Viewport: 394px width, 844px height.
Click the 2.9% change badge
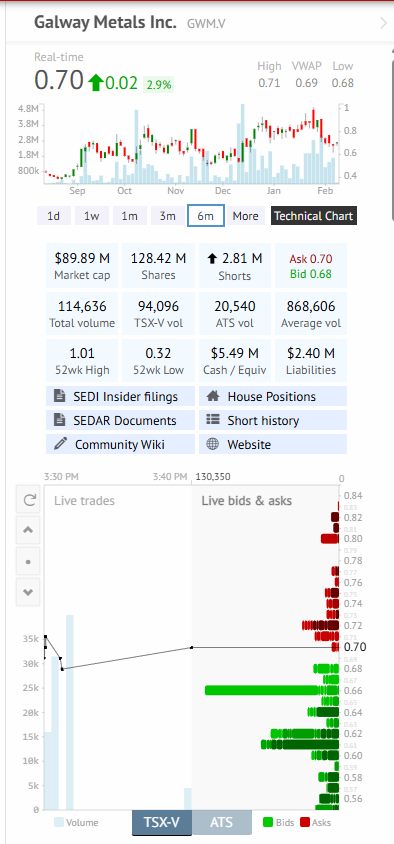coord(158,85)
